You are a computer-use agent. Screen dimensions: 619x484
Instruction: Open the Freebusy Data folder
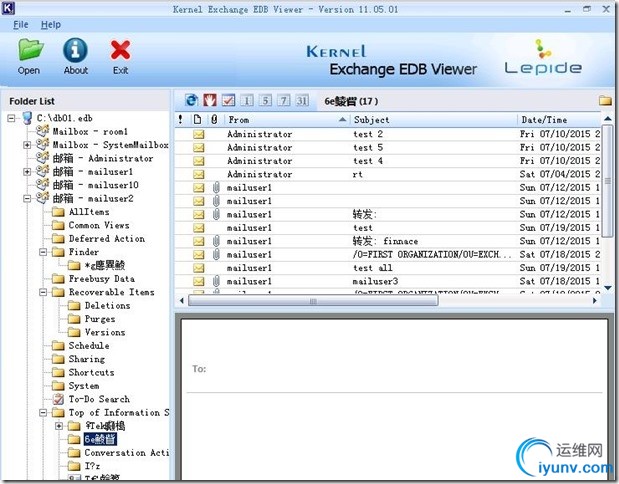[101, 279]
